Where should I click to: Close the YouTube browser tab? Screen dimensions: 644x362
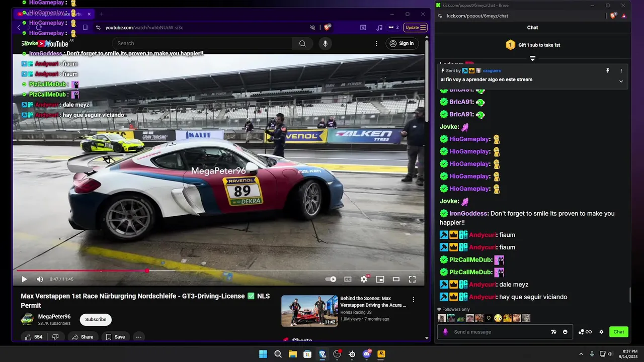(89, 14)
